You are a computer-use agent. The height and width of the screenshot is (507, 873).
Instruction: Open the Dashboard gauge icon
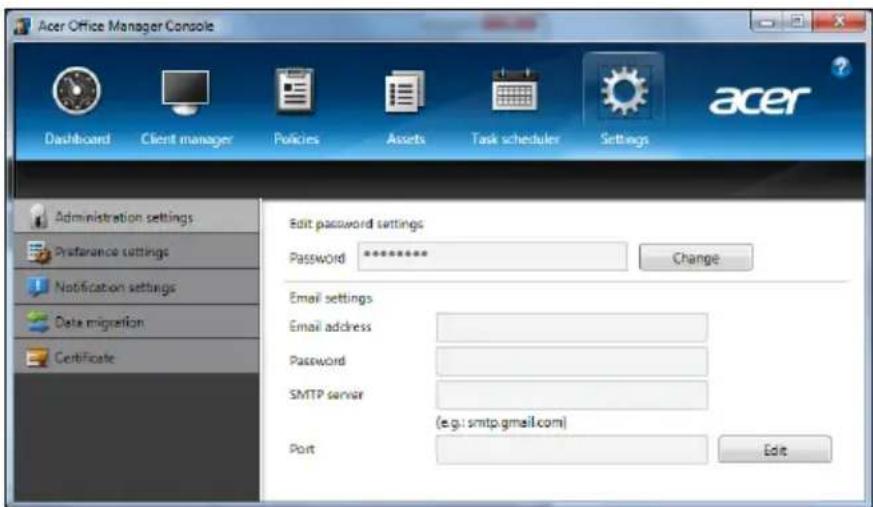(77, 91)
